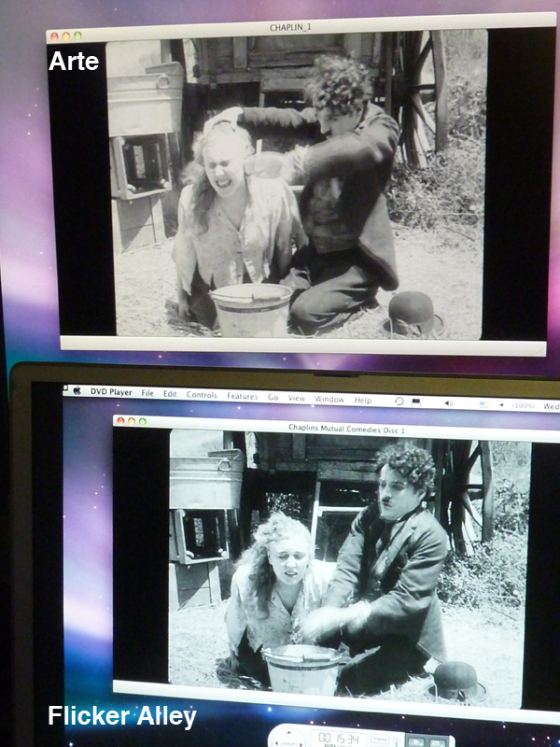The image size is (560, 747).
Task: Click the controller volume slider knob
Action: (397, 739)
